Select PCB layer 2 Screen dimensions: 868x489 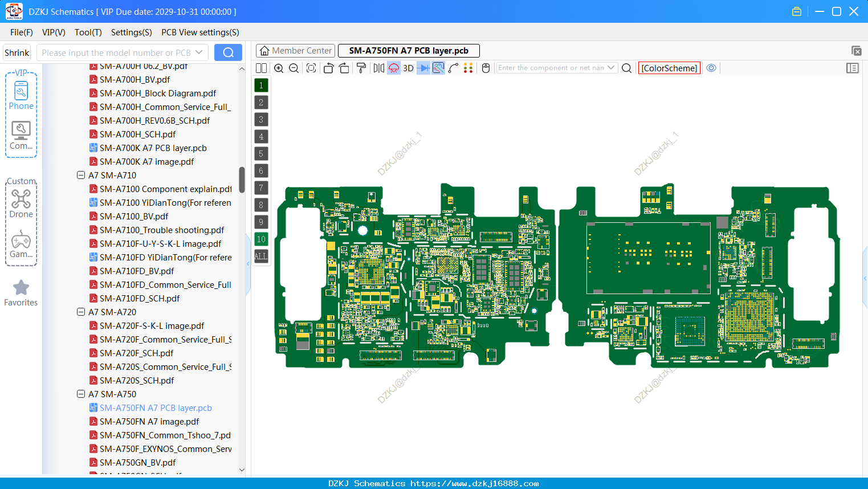(x=261, y=102)
